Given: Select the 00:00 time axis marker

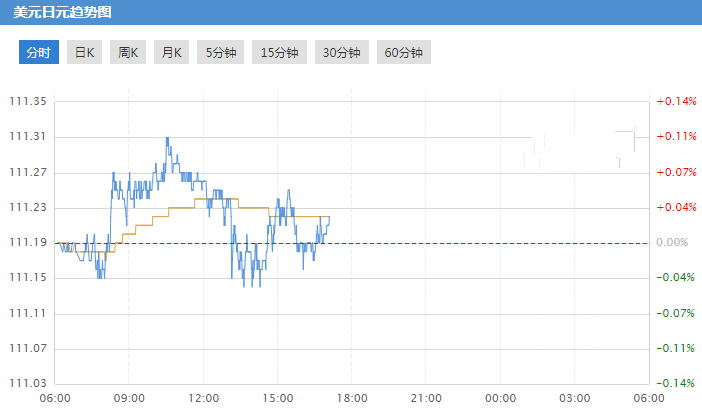Looking at the screenshot, I should point(500,398).
